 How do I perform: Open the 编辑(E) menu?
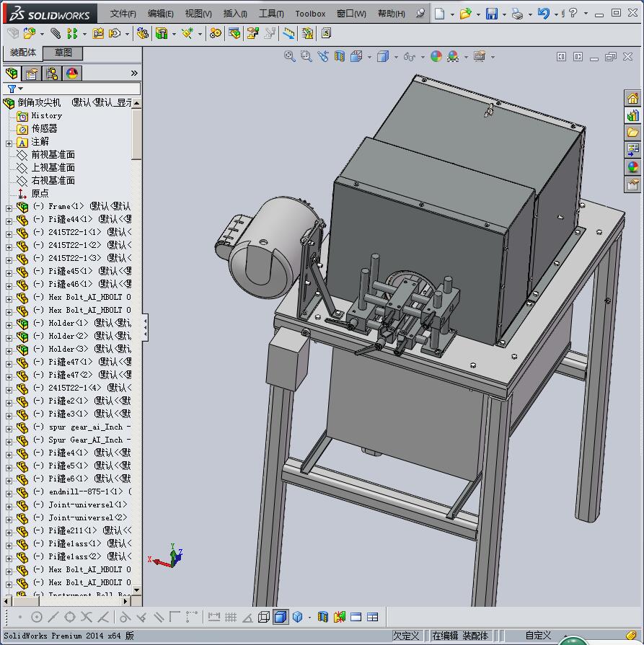pyautogui.click(x=160, y=14)
